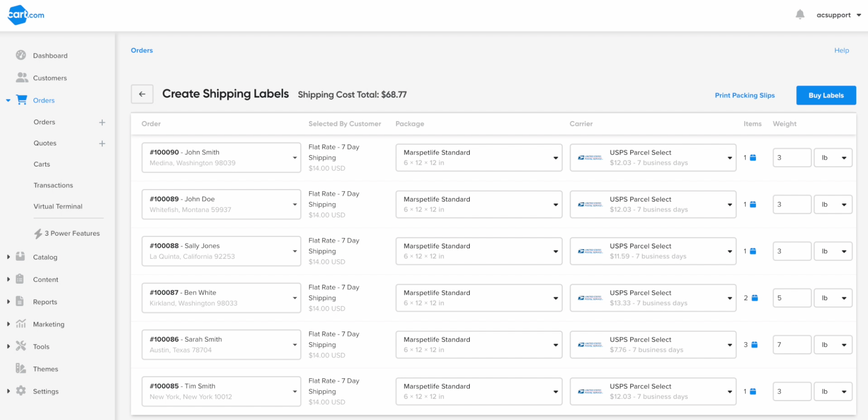Click the plus icon next to Quotes

(x=102, y=143)
